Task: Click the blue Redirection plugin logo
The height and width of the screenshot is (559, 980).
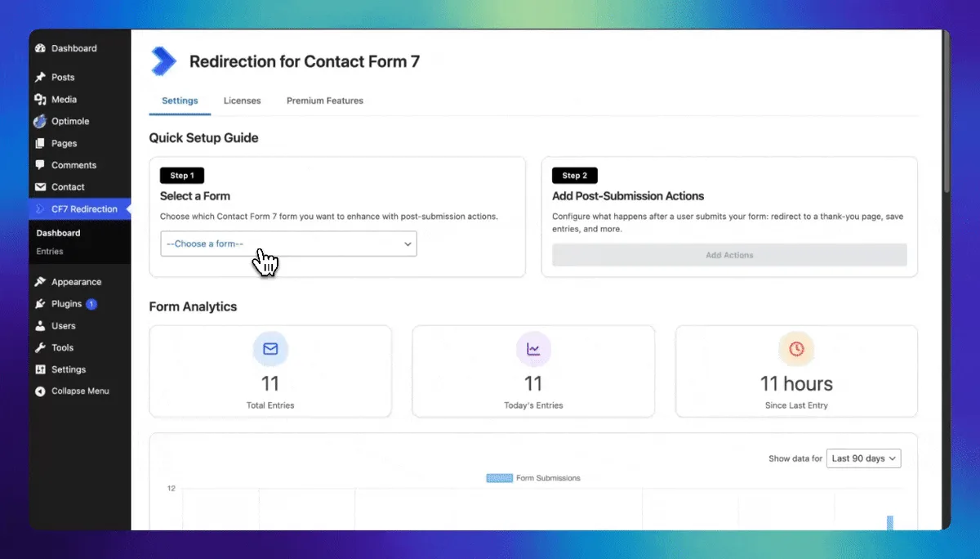Action: click(163, 61)
